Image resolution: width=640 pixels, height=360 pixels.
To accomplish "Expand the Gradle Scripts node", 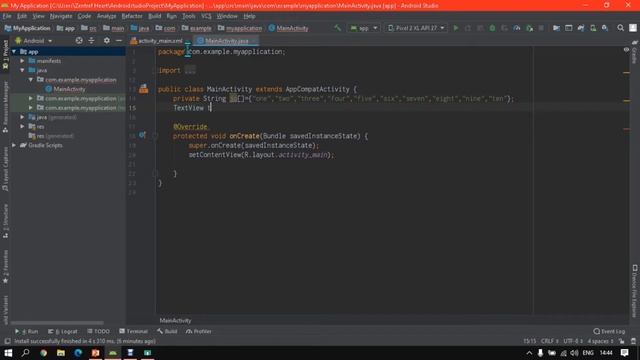I will pos(14,145).
